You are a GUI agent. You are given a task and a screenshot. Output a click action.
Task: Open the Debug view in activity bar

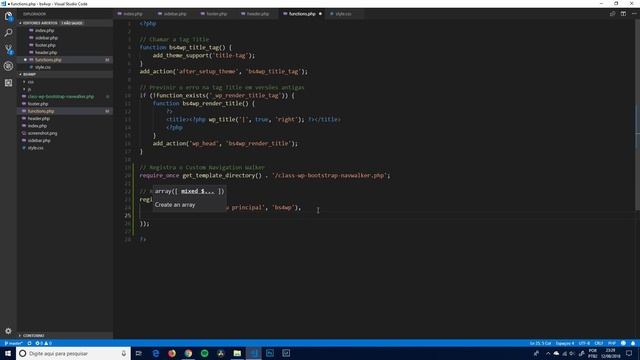coord(8,66)
